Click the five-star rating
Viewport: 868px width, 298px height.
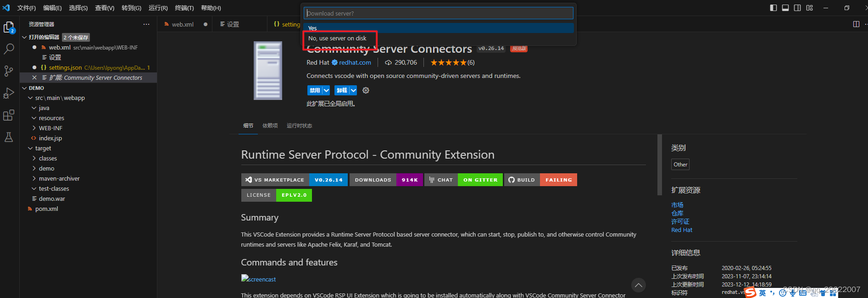(448, 62)
